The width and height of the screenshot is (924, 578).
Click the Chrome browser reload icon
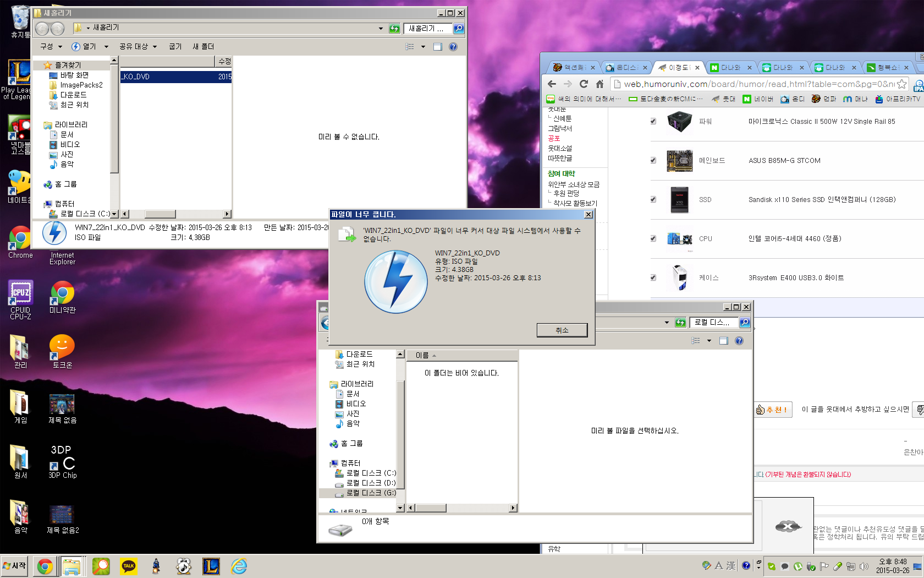tap(584, 84)
